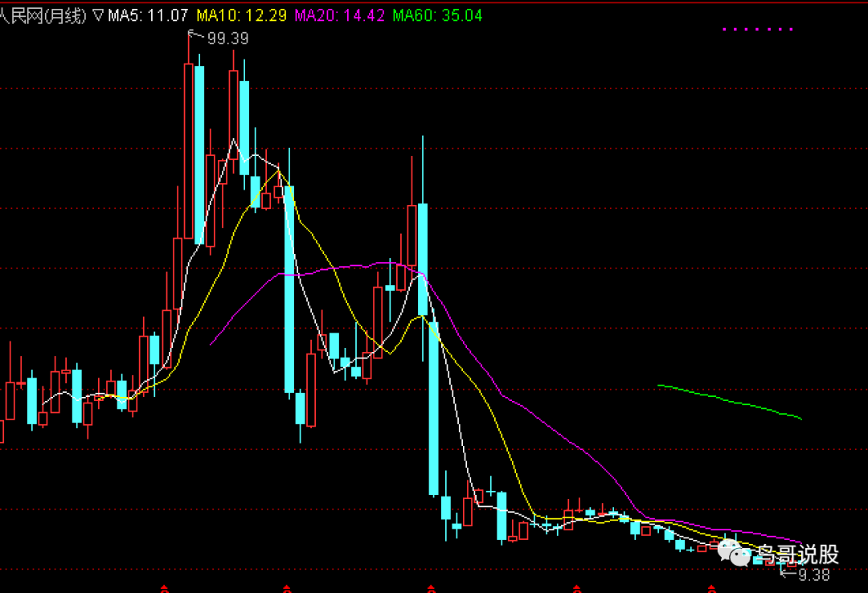Click the second red marker on the bottom axis
The height and width of the screenshot is (593, 868).
coord(287,589)
